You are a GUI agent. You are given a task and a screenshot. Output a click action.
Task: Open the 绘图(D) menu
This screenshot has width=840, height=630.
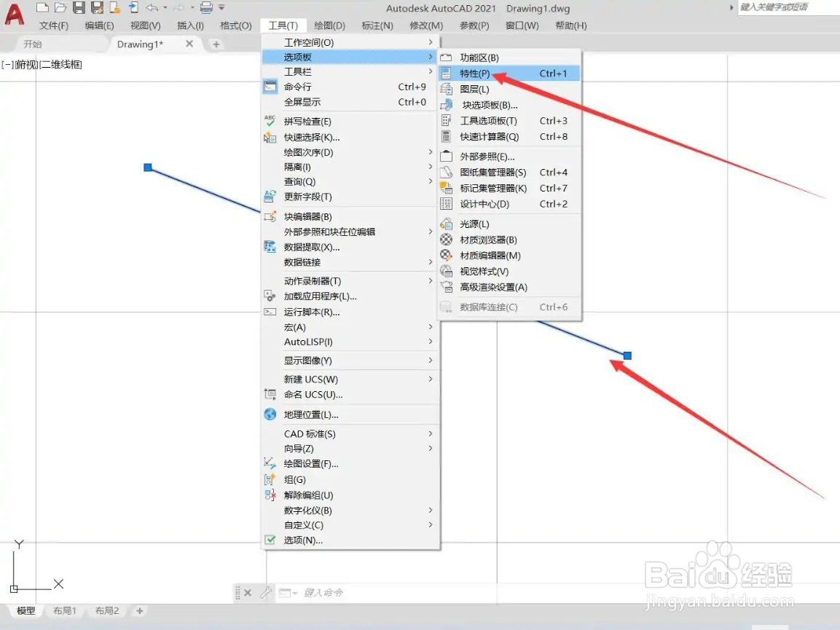pyautogui.click(x=329, y=25)
